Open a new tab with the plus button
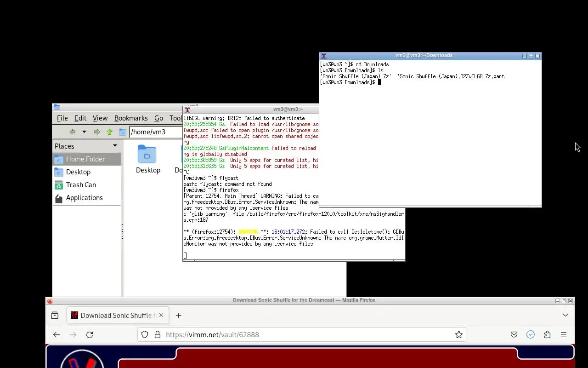Screen dimensions: 588x368 tap(179, 316)
